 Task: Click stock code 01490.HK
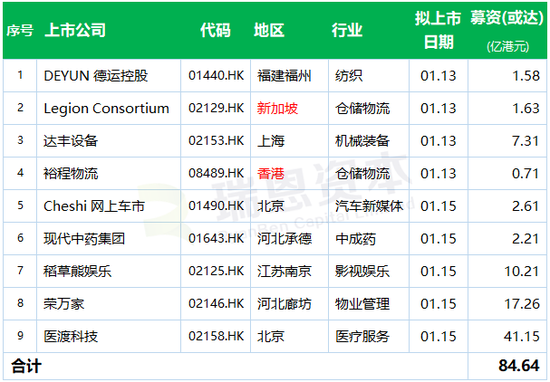tap(216, 206)
